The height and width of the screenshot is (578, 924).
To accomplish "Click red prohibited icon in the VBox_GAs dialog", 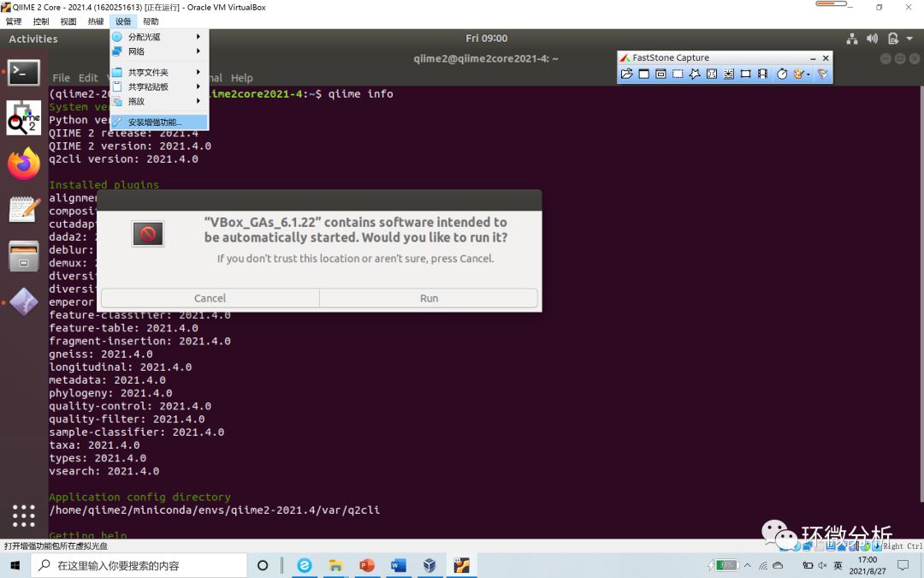I will point(148,234).
